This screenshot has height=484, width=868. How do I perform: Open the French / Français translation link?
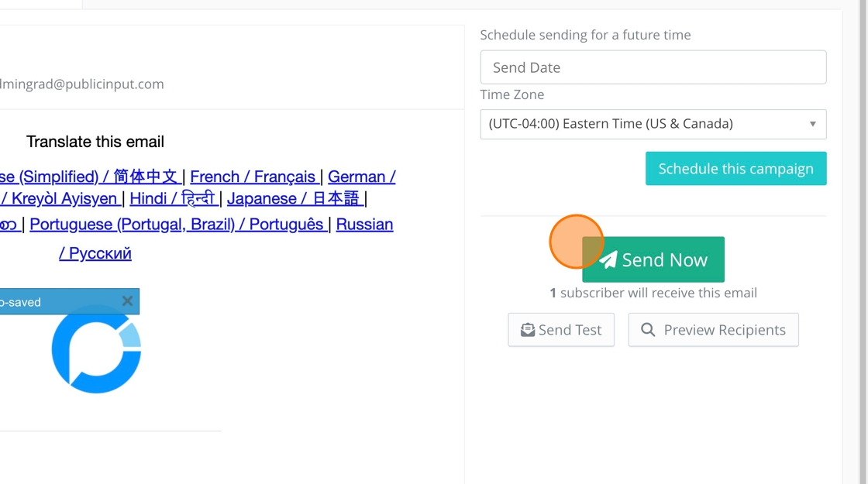coord(253,177)
